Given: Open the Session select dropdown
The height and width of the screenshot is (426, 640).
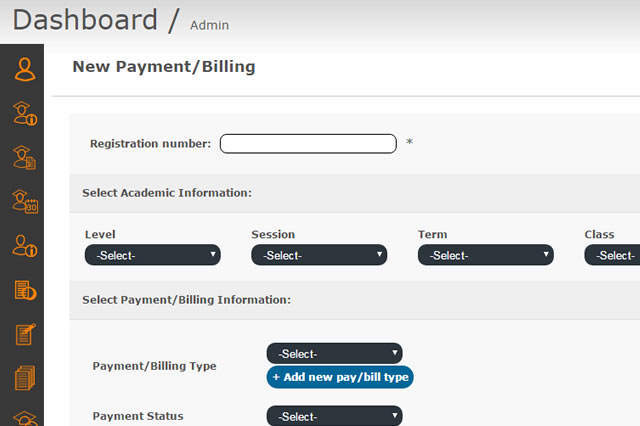Looking at the screenshot, I should 319,255.
